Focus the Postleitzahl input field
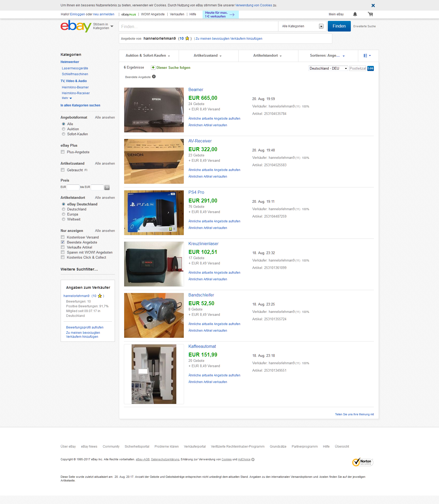 [357, 68]
